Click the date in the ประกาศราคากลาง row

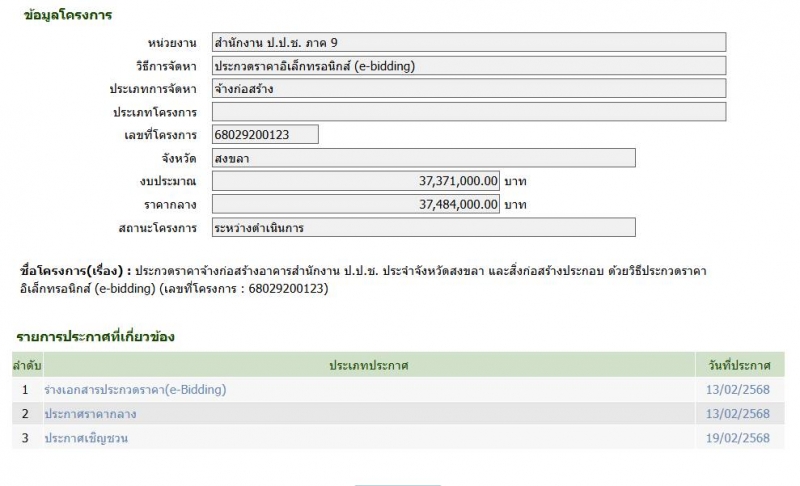pyautogui.click(x=738, y=414)
